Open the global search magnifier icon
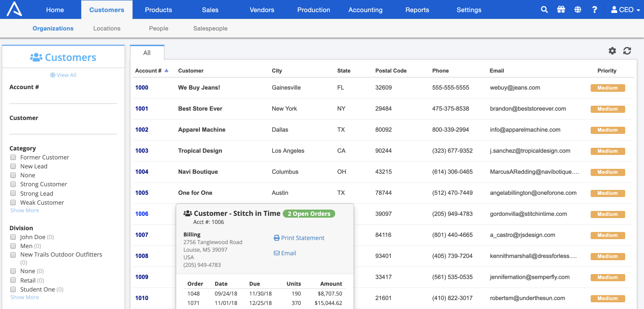The height and width of the screenshot is (309, 644). (544, 9)
